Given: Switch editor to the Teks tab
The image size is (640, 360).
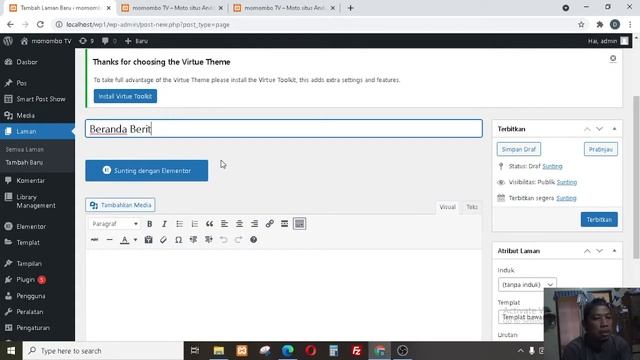Looking at the screenshot, I should click(472, 207).
